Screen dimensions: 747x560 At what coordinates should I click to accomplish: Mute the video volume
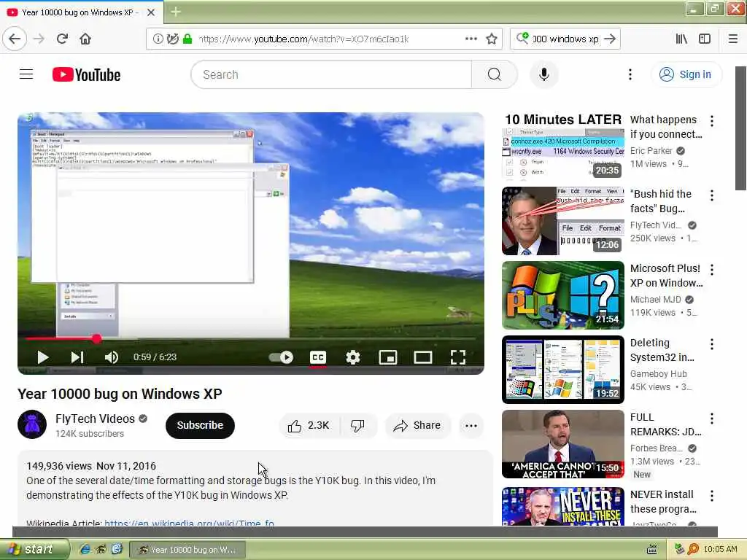112,357
